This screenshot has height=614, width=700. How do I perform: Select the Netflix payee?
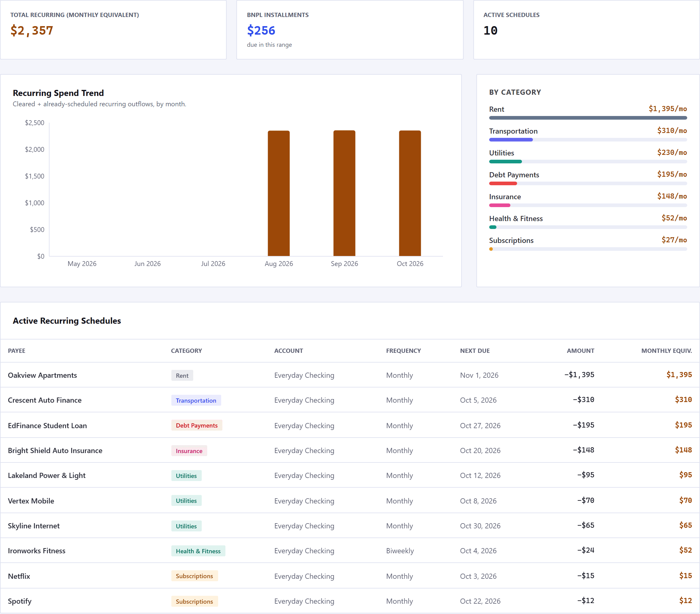[x=19, y=576]
